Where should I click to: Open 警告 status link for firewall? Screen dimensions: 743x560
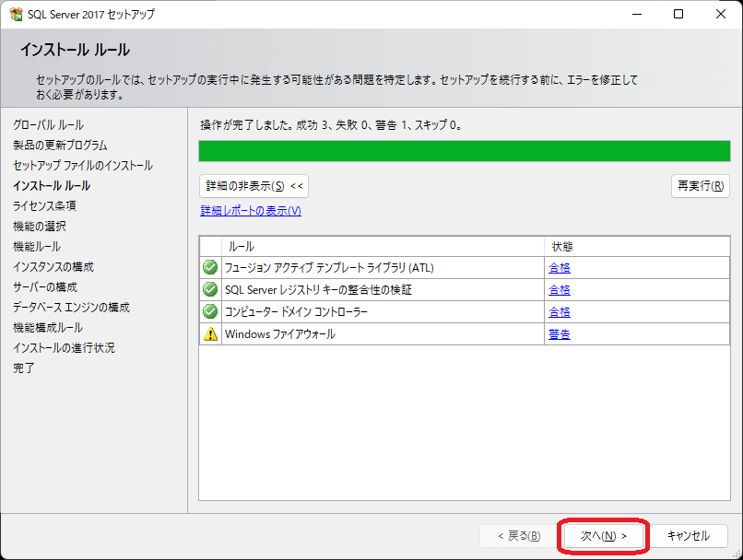tap(560, 334)
